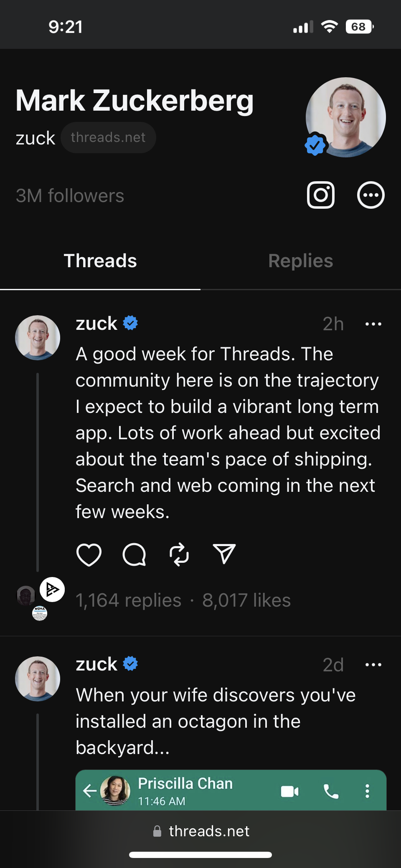This screenshot has height=868, width=401.
Task: Reply to the first zuck post
Action: (134, 555)
